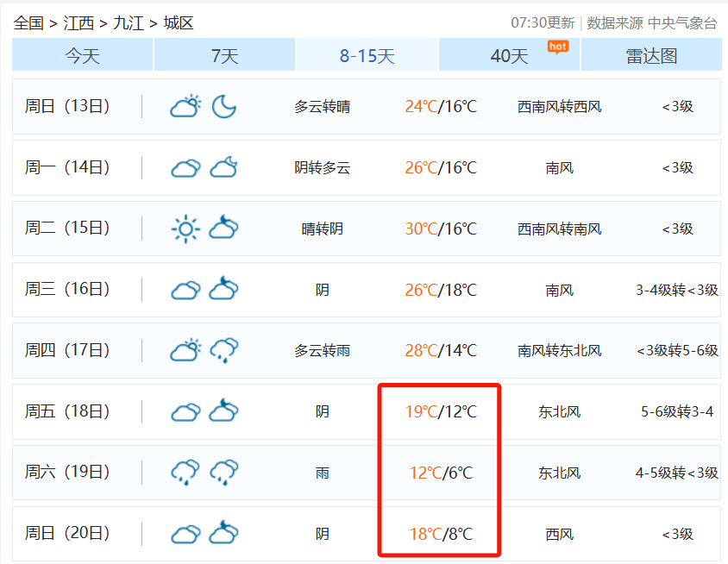Click the night moon icon for 周日 (13日)

pos(223,106)
